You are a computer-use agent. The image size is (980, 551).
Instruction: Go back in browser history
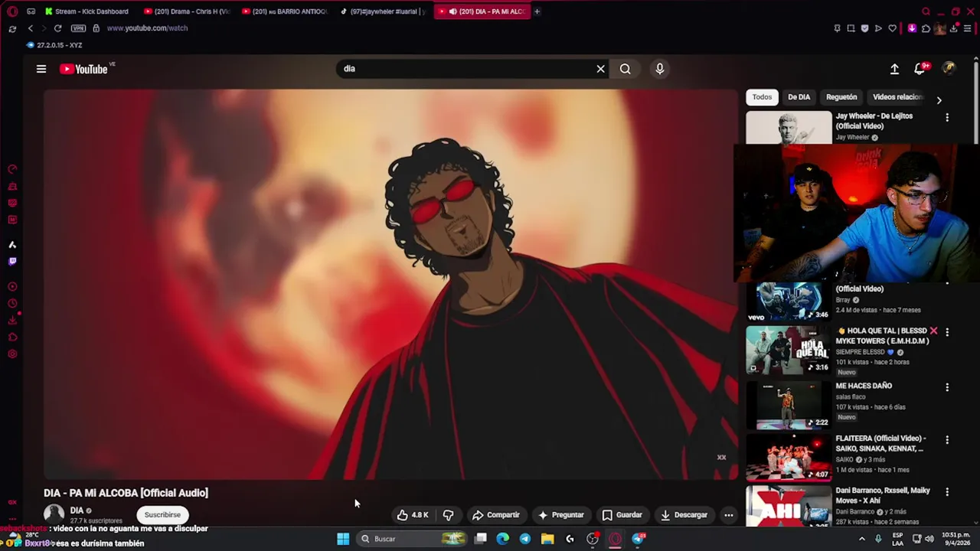click(x=31, y=28)
